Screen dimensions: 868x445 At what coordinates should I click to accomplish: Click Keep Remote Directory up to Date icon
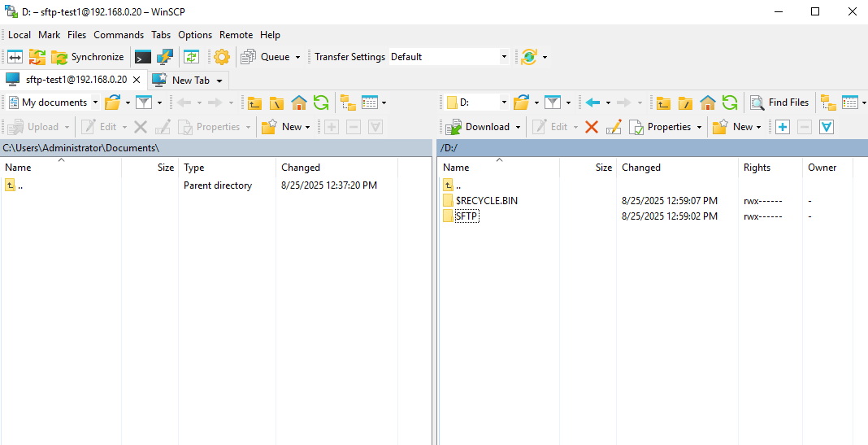[192, 56]
